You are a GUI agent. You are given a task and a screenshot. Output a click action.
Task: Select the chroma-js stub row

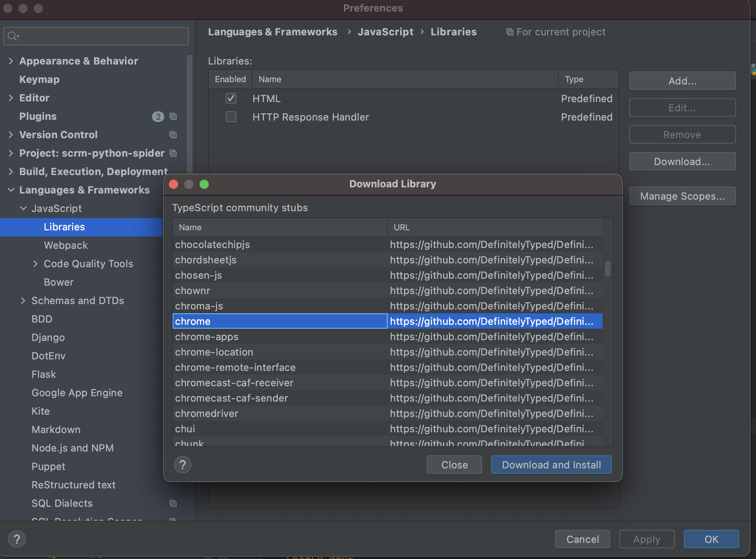tap(388, 306)
